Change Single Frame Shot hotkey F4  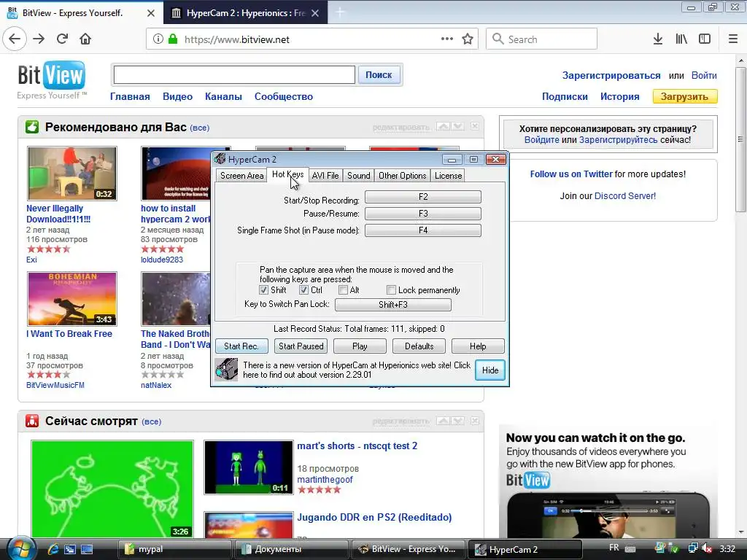pyautogui.click(x=423, y=230)
